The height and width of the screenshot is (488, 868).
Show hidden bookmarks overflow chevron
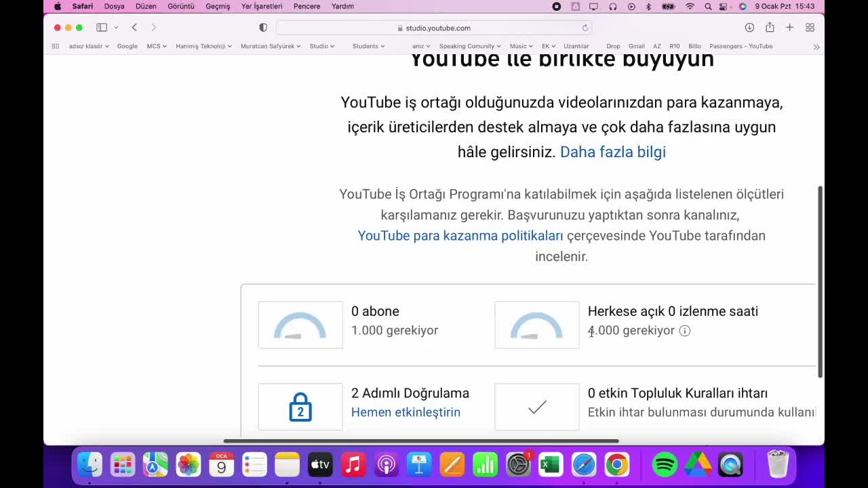(x=816, y=47)
